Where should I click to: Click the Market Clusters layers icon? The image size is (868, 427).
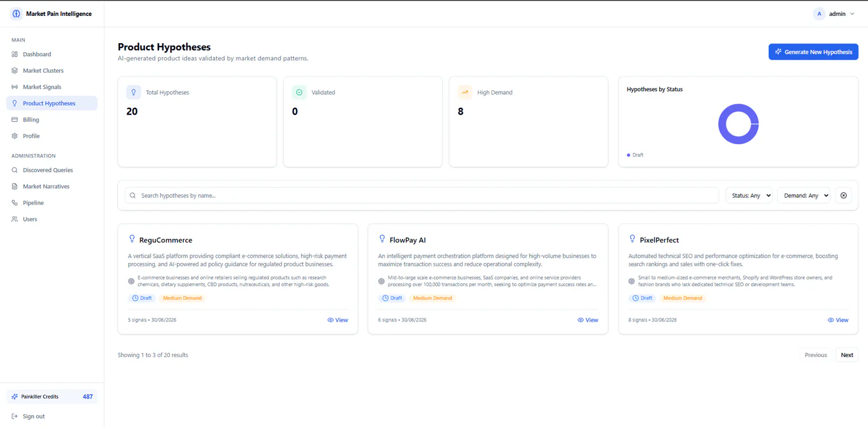[15, 71]
